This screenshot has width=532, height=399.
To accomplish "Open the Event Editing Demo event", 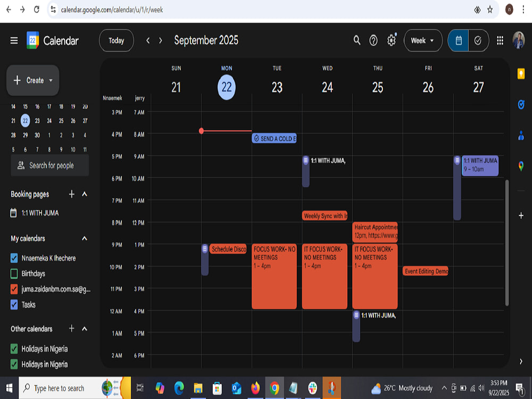I will click(x=426, y=271).
